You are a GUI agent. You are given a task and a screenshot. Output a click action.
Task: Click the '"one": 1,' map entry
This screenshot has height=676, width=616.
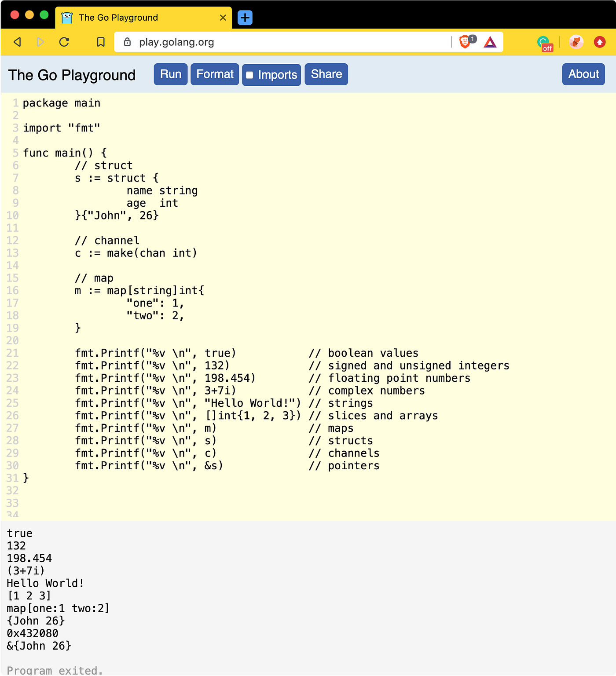[155, 303]
